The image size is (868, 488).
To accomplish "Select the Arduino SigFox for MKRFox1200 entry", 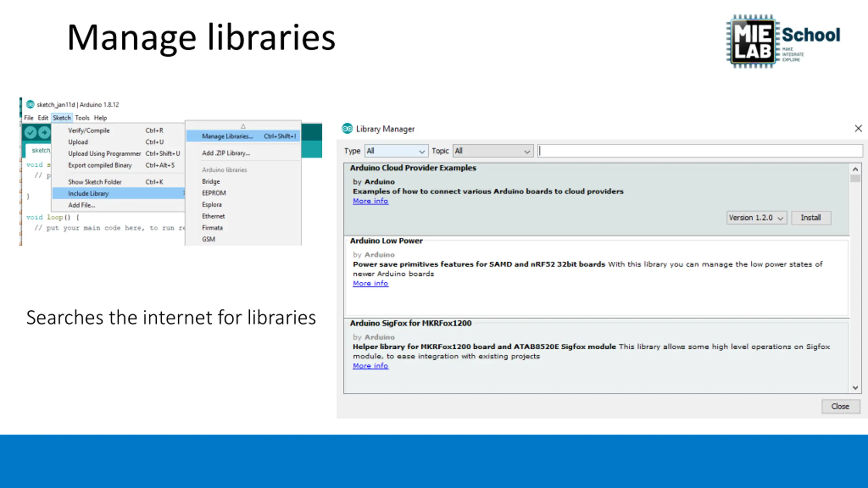I will [597, 356].
